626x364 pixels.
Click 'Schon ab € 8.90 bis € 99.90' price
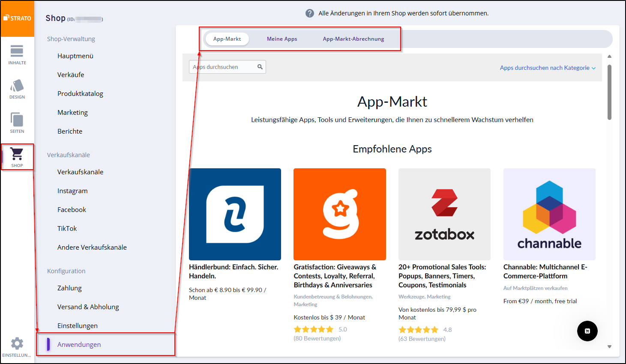tap(228, 294)
